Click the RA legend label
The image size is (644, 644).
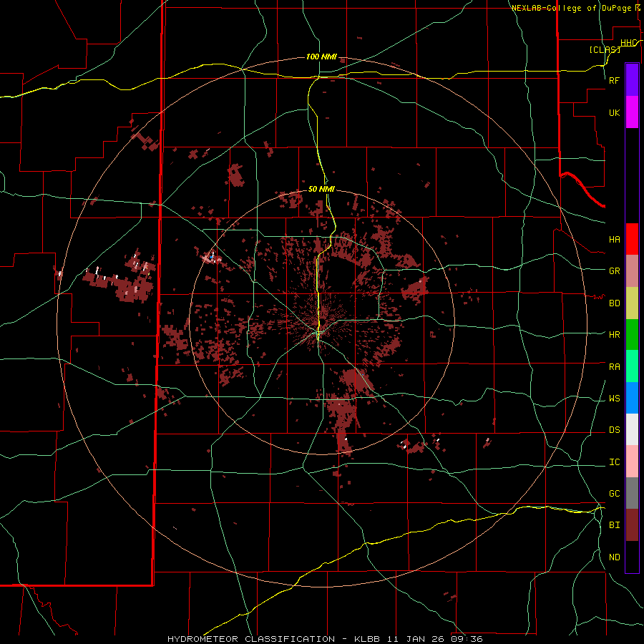click(x=614, y=367)
